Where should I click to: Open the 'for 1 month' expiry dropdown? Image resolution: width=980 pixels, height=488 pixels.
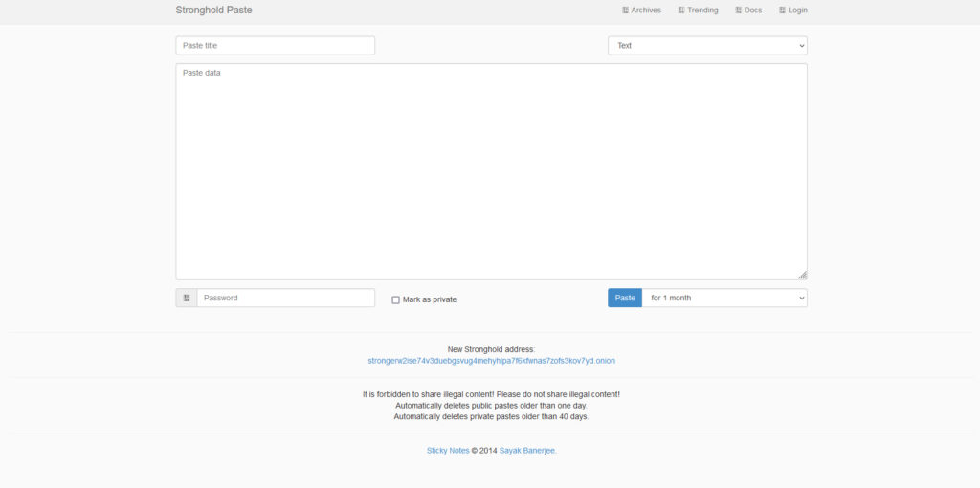[x=724, y=298]
